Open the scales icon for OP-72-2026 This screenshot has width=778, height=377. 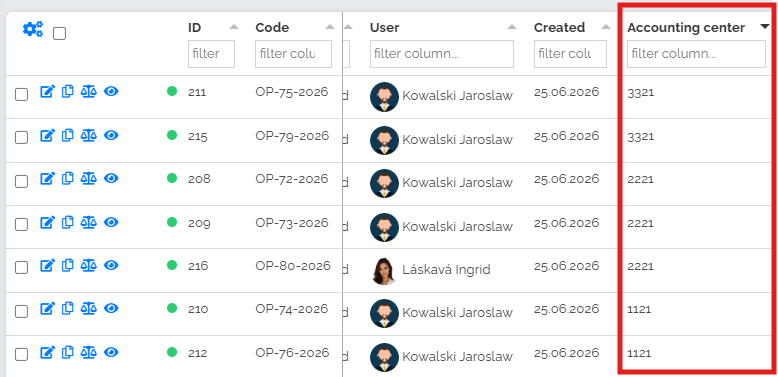pyautogui.click(x=88, y=179)
